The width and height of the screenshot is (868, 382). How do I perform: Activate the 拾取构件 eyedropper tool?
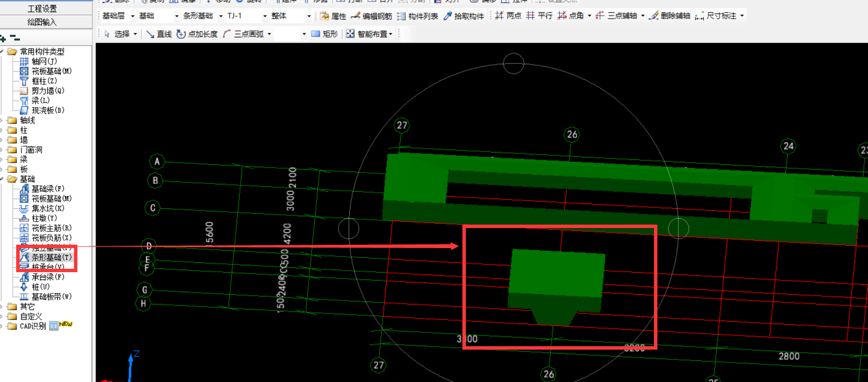coord(463,16)
